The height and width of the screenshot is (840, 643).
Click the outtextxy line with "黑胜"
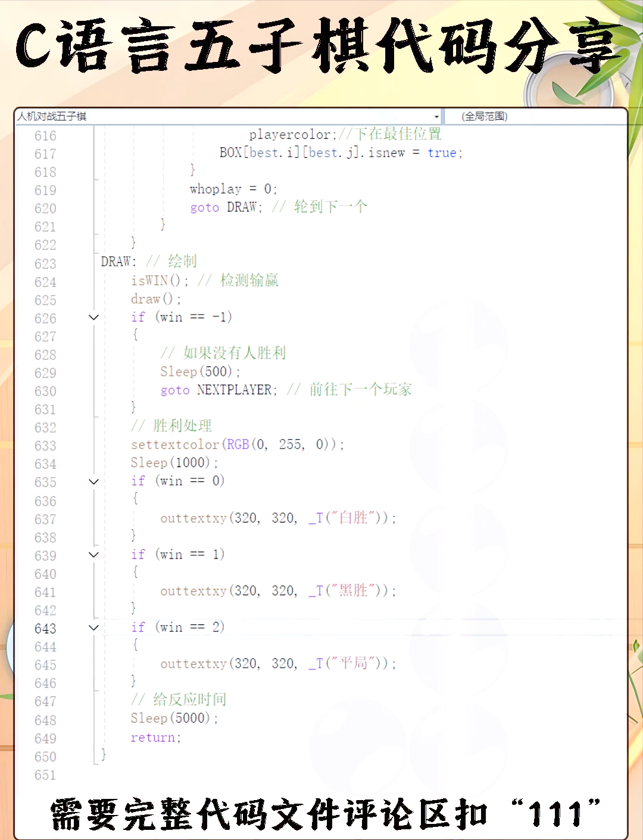pyautogui.click(x=277, y=591)
